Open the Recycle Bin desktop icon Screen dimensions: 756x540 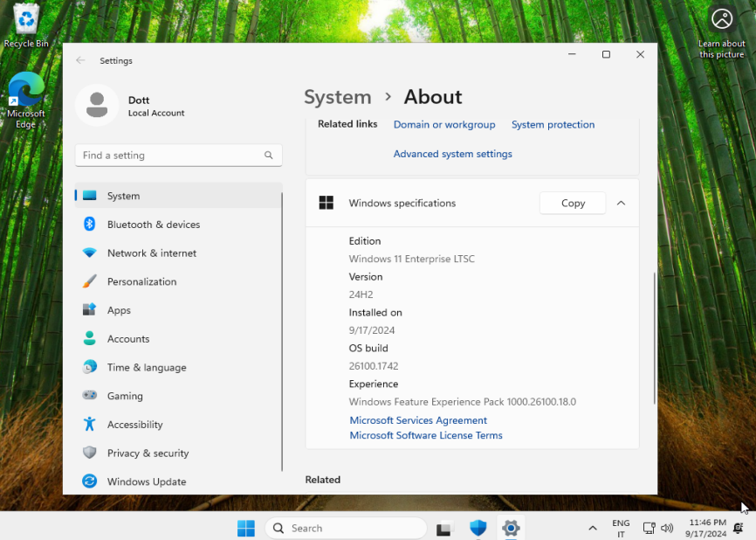pos(26,25)
